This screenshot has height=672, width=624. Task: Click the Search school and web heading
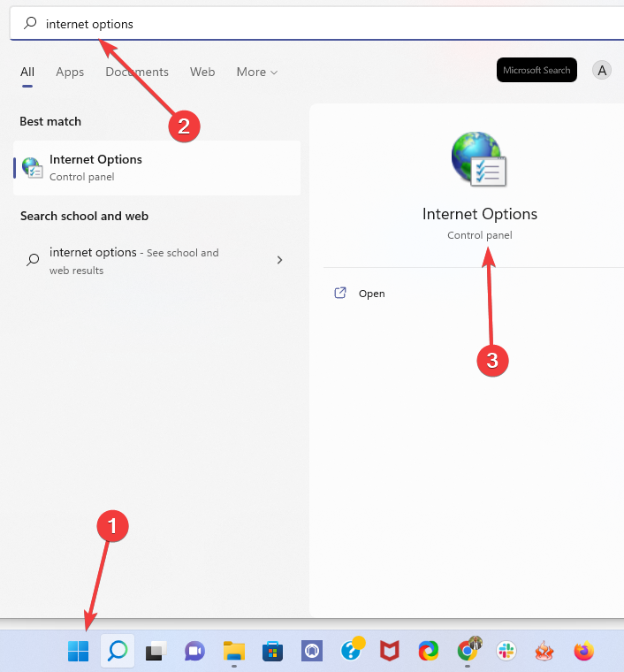pos(84,216)
